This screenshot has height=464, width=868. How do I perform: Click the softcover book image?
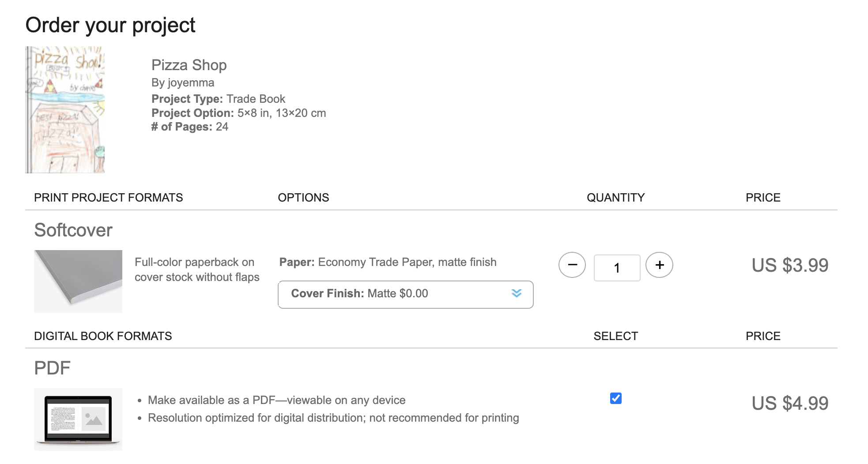click(78, 281)
